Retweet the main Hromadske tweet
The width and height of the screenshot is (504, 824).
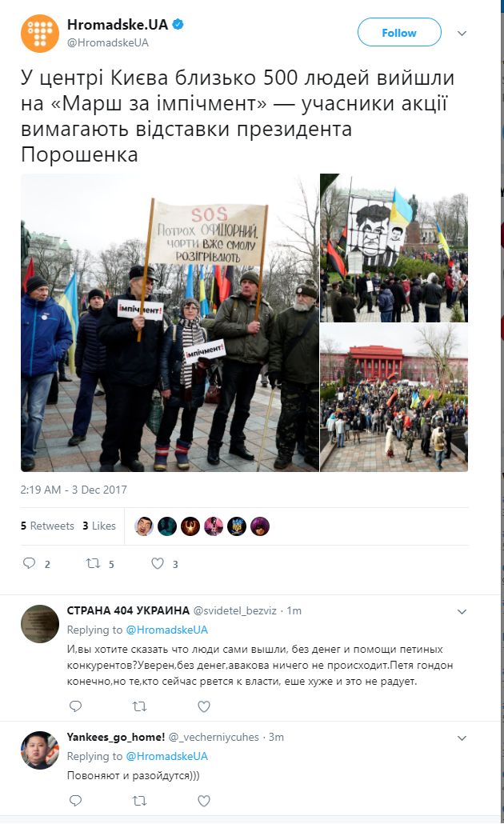tap(94, 563)
